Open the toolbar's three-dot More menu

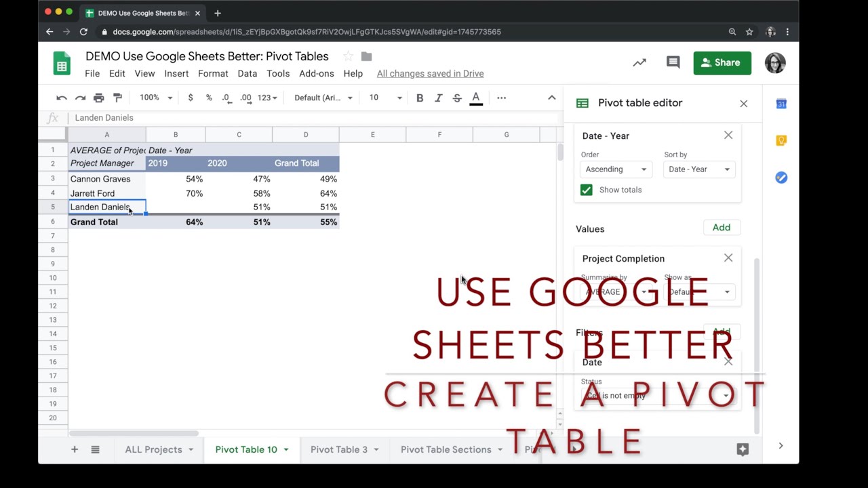(x=501, y=98)
